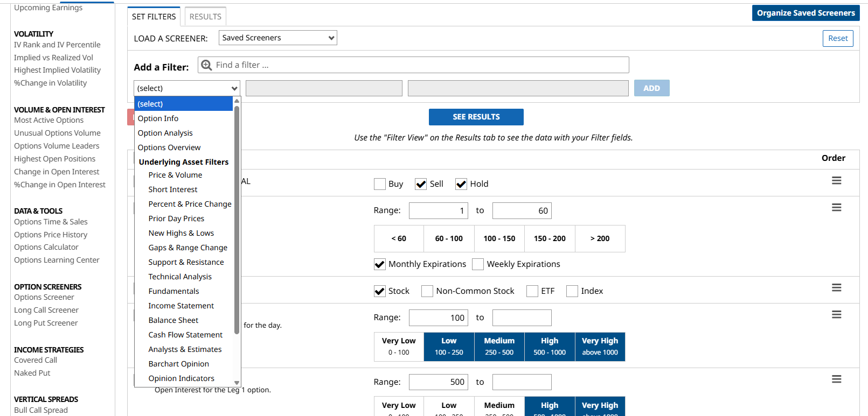Collapse the filter category (select) dropdown
Viewport: 868px width, 416px height.
186,88
